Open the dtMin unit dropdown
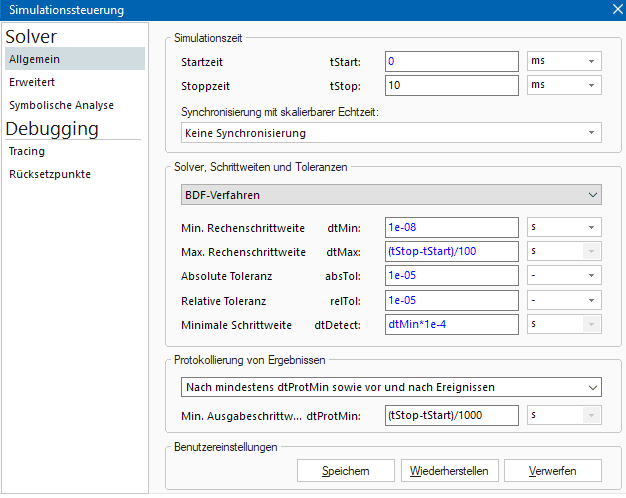The height and width of the screenshot is (498, 626). coord(564,228)
